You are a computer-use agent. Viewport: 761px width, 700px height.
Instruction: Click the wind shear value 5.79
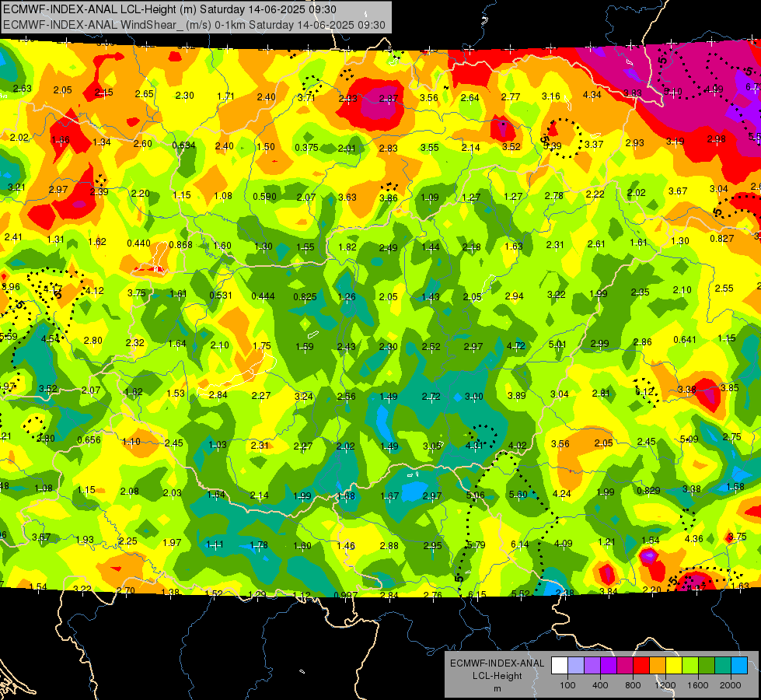[476, 544]
